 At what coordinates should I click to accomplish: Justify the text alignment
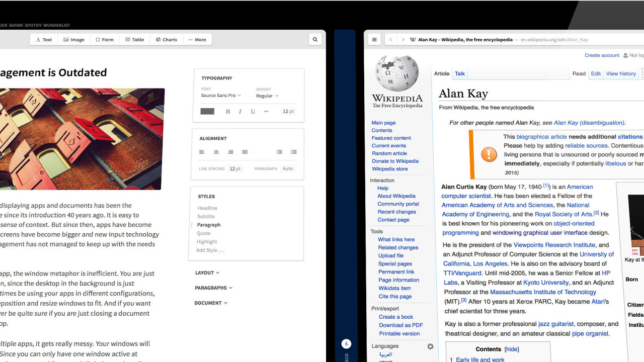245,152
